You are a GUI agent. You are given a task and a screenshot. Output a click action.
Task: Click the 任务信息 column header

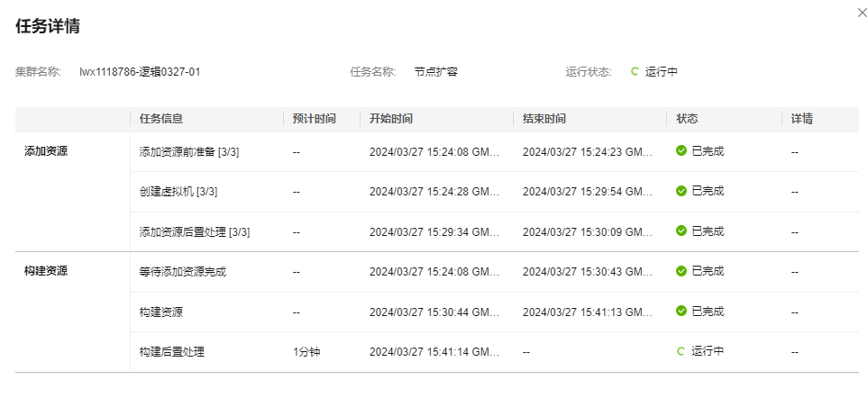pos(161,119)
